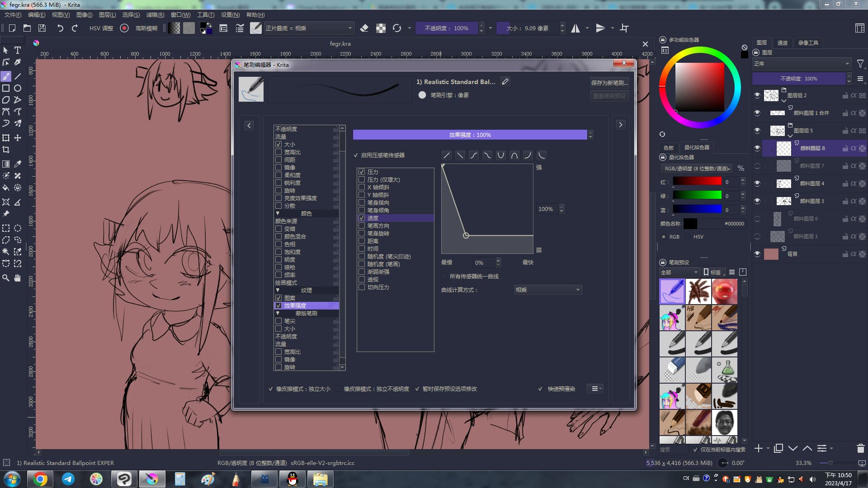Uncheck the 速度 sensor checkbox

coord(362,218)
